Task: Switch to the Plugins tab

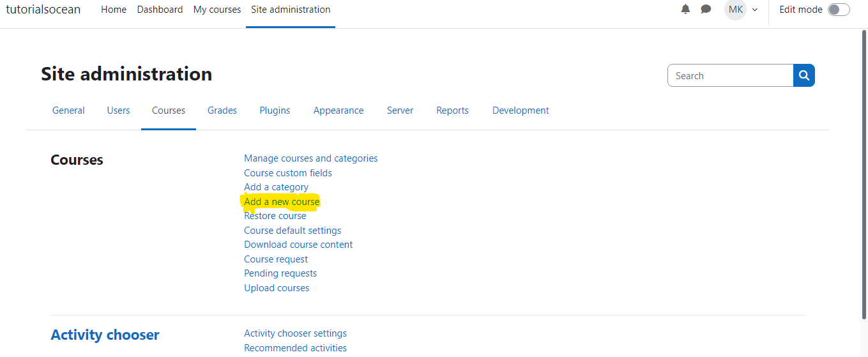Action: pyautogui.click(x=275, y=110)
